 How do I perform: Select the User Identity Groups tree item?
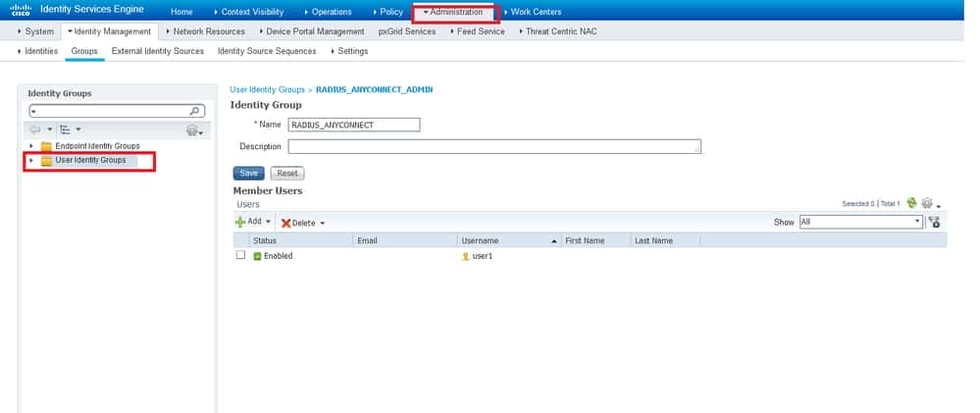90,161
